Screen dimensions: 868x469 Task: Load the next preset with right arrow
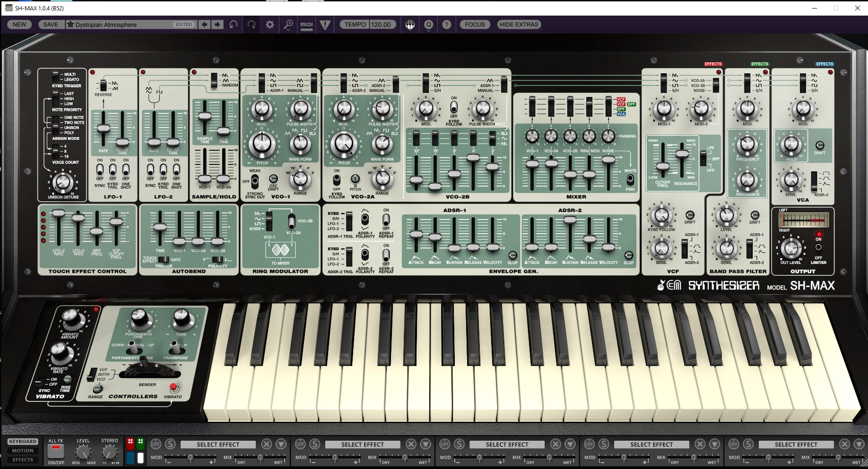coord(217,25)
